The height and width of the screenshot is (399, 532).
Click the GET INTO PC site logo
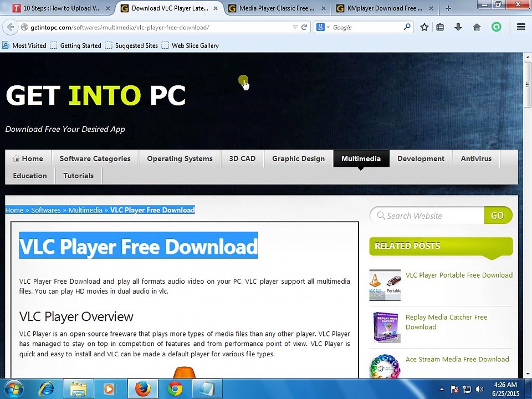click(x=96, y=95)
